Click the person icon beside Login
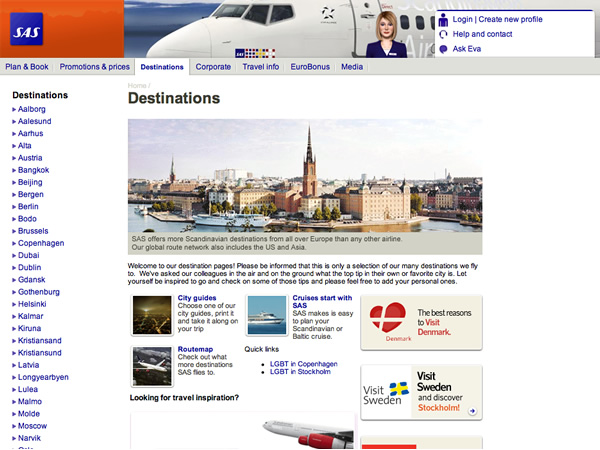 pos(443,20)
